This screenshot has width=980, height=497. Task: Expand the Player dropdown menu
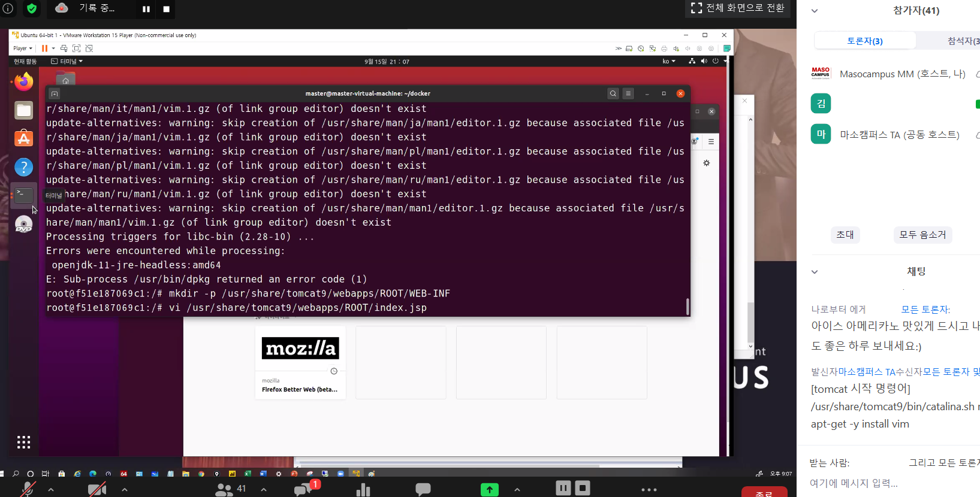[x=23, y=49]
